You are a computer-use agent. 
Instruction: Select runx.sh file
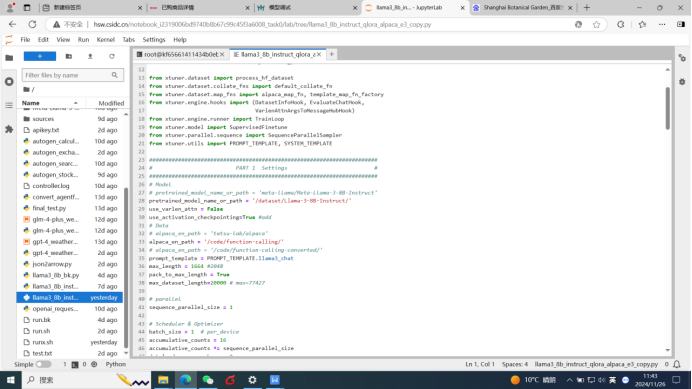pos(71,342)
